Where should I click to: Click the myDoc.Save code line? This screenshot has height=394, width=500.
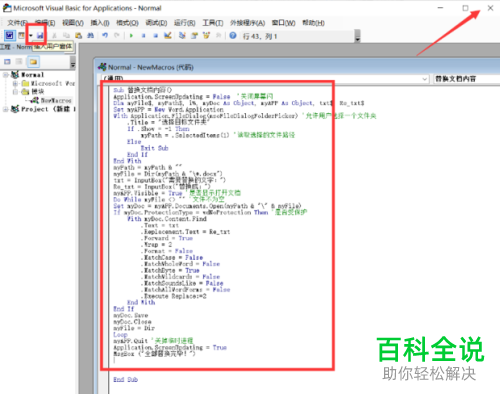coord(131,315)
